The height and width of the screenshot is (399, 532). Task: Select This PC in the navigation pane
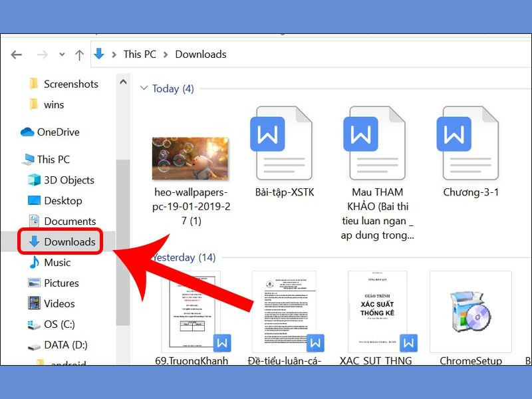tap(45, 159)
